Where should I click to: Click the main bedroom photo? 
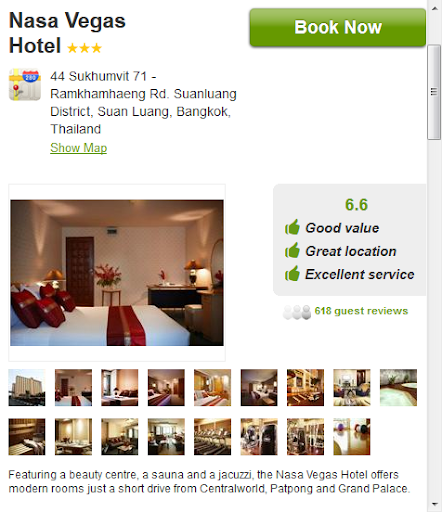[x=117, y=273]
